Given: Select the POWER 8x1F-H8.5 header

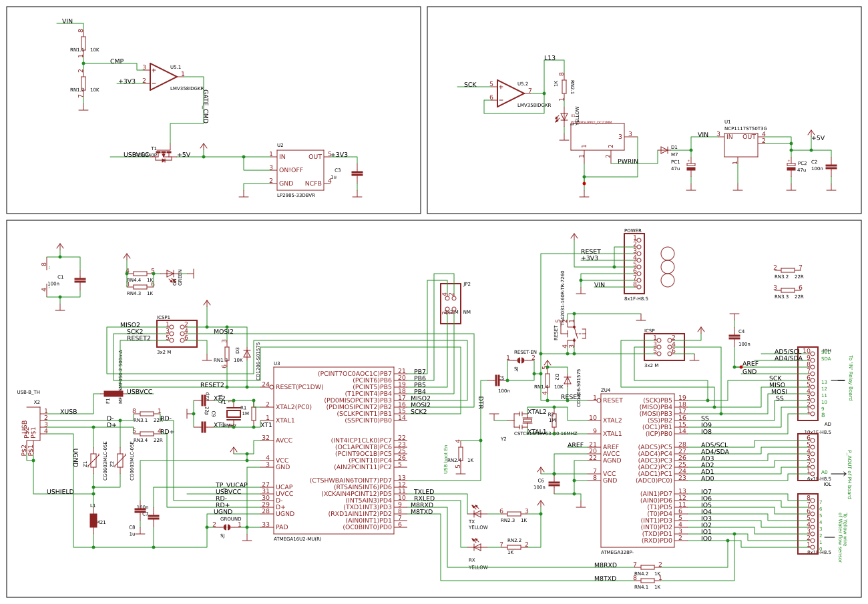Looking at the screenshot, I should [x=634, y=264].
